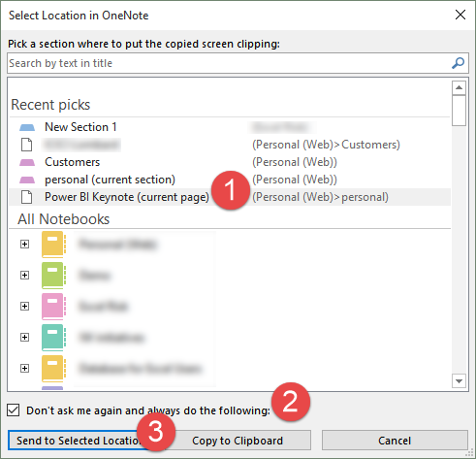
Task: Expand the first yellow notebook
Action: pos(24,244)
